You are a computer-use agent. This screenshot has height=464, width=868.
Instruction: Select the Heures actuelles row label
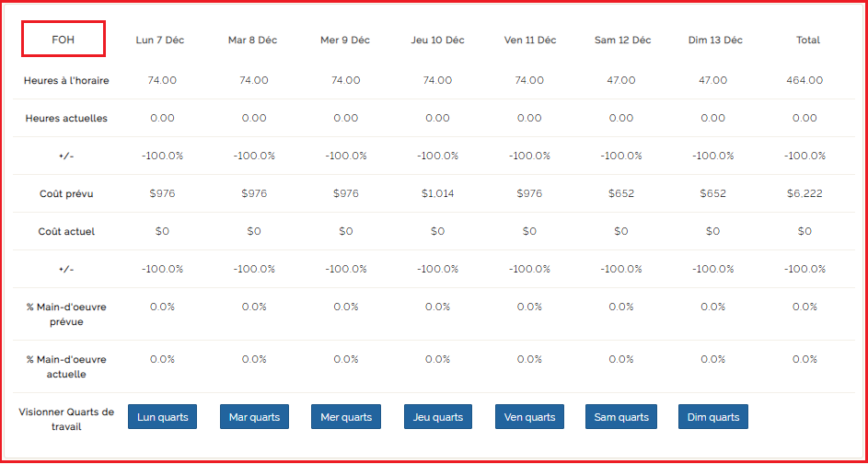click(x=66, y=118)
